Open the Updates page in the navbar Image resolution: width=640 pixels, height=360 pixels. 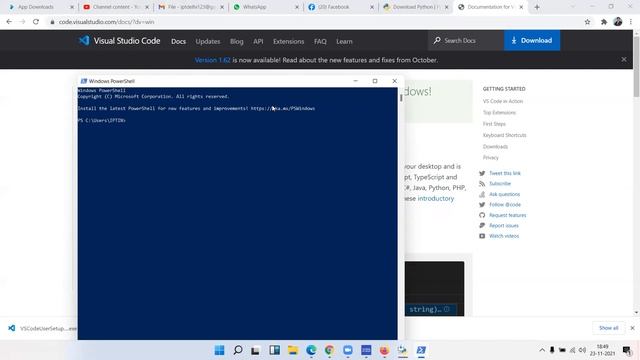tap(208, 41)
